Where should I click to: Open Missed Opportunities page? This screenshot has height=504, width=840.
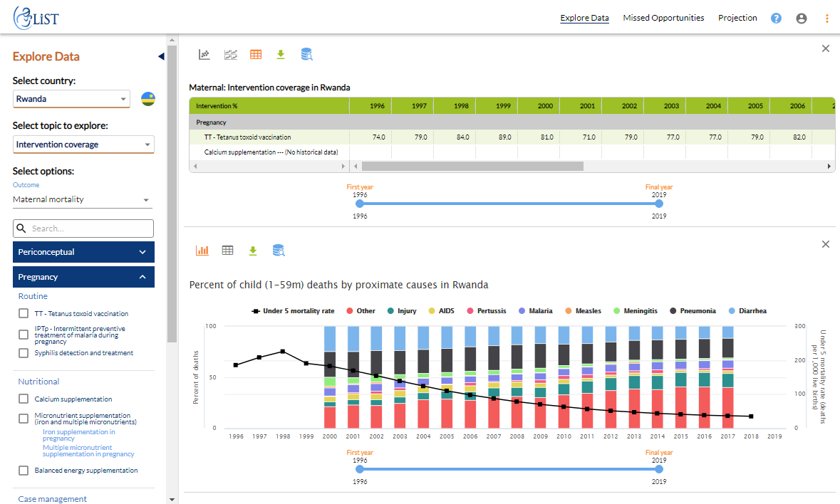pos(663,19)
